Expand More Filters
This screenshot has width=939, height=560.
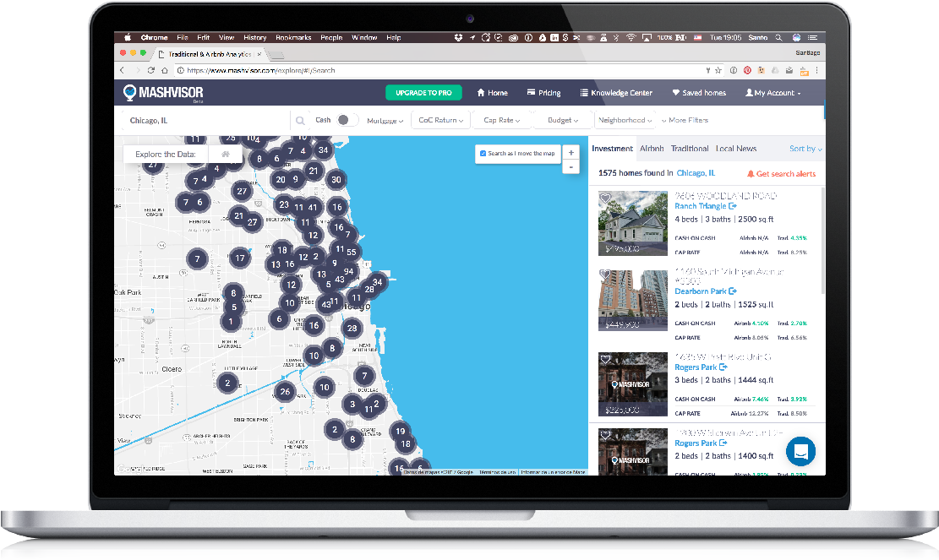point(685,120)
